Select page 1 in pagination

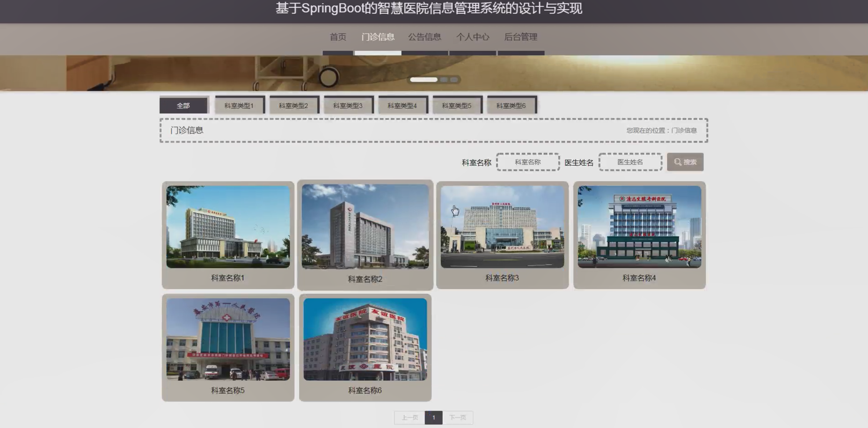click(x=433, y=418)
